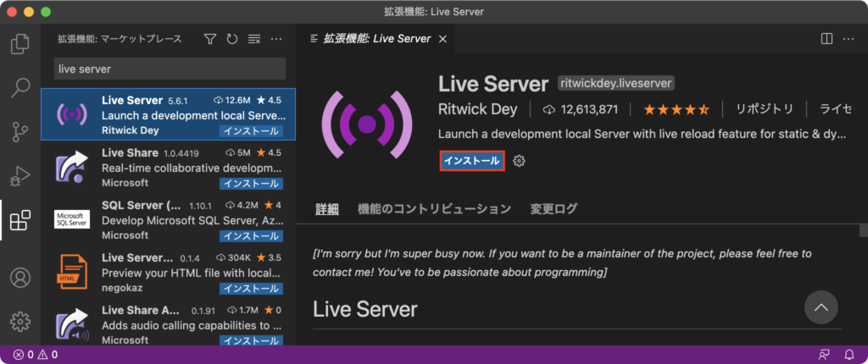
Task: Install the negokaz Live Server preview extension
Action: click(x=251, y=288)
